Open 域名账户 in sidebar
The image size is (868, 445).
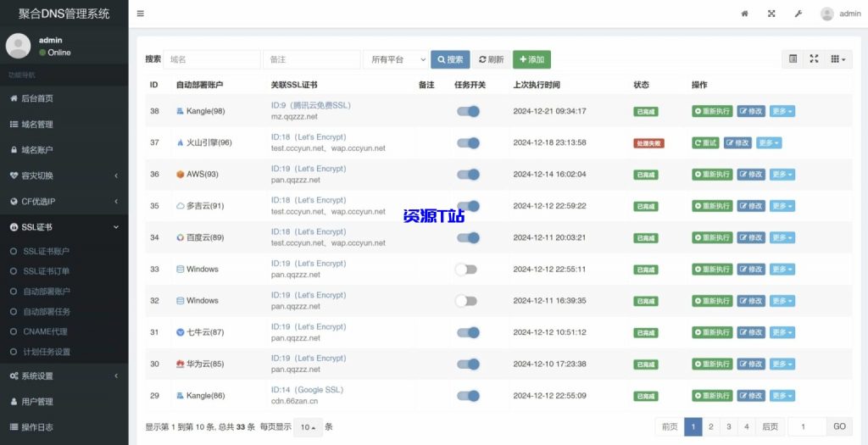click(64, 150)
